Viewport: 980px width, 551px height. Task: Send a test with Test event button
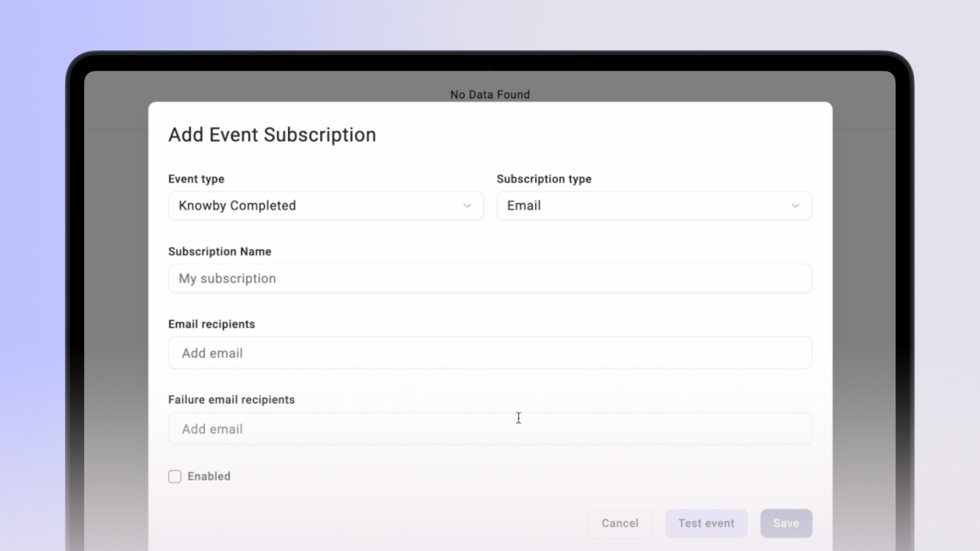coord(706,523)
